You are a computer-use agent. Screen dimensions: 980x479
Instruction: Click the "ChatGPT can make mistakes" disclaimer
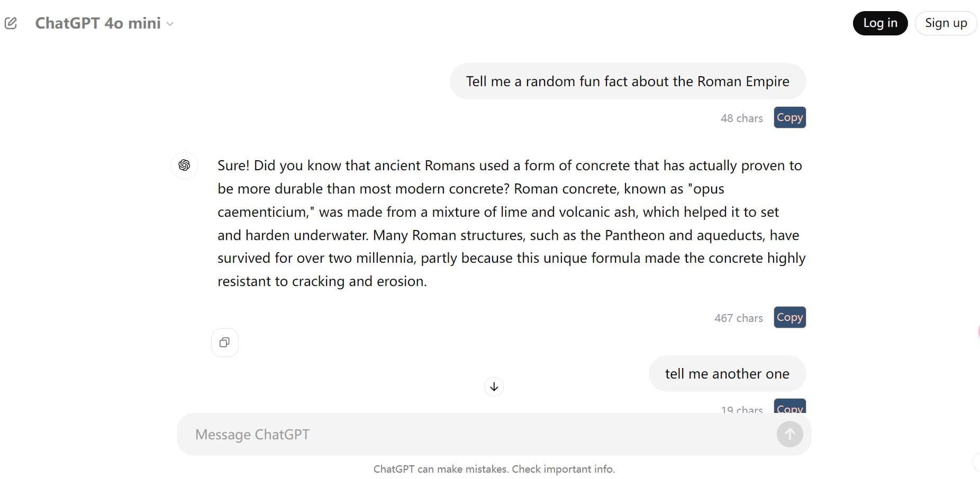(494, 469)
